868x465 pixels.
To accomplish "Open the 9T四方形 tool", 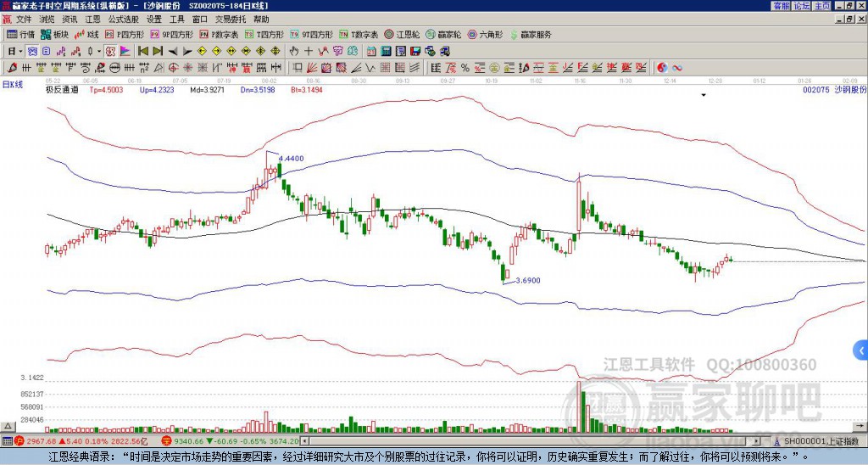I will tap(312, 34).
